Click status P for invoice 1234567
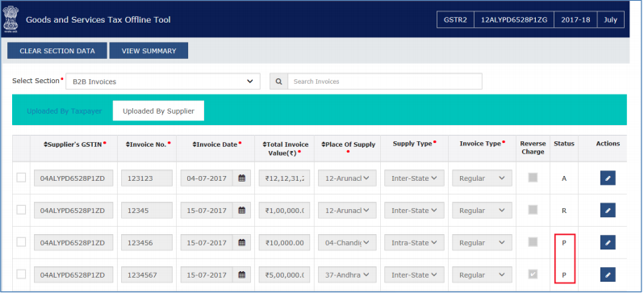The width and height of the screenshot is (644, 293). (564, 275)
